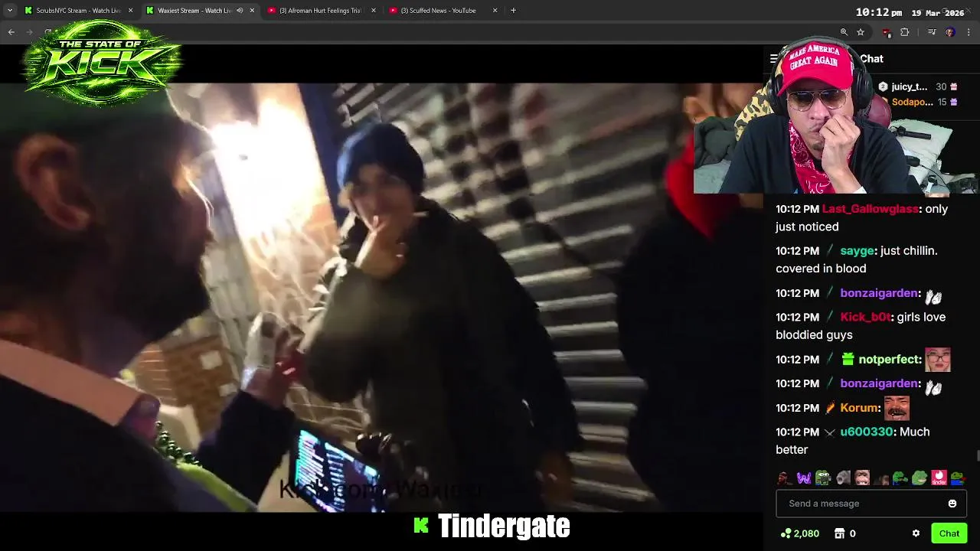
Task: Click emote in notperfect's message
Action: tap(938, 360)
